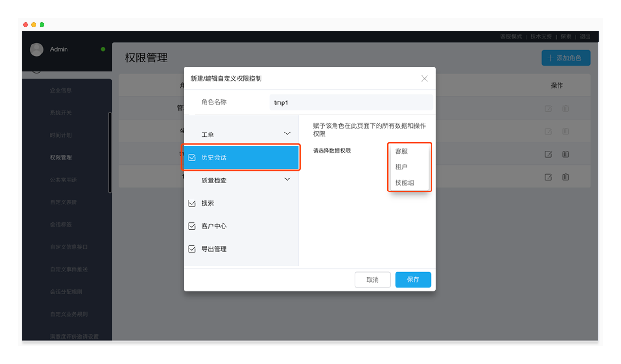
Task: Toggle the 客户中心 checkbox
Action: point(192,226)
